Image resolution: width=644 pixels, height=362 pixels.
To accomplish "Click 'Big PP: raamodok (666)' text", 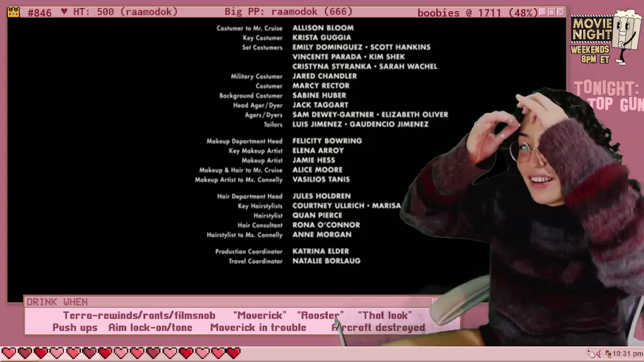I will pyautogui.click(x=288, y=12).
